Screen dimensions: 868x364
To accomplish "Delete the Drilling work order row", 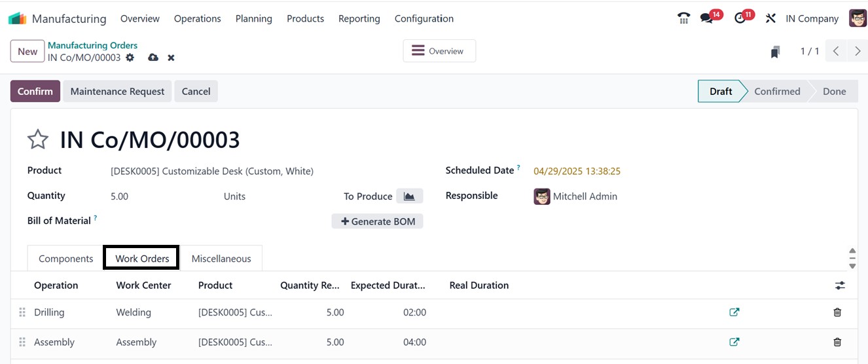I will click(837, 312).
